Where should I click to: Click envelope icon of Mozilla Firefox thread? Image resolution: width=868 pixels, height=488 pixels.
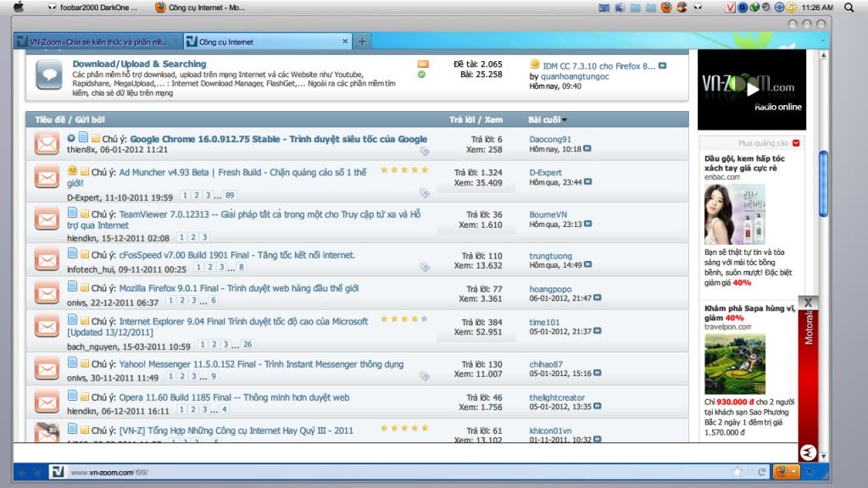(x=47, y=292)
